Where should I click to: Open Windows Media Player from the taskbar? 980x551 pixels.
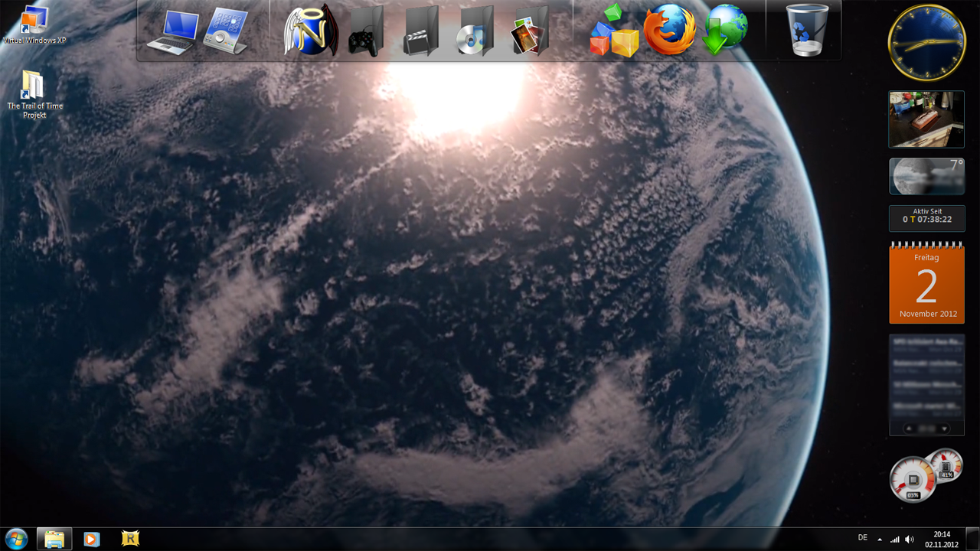pyautogui.click(x=91, y=539)
